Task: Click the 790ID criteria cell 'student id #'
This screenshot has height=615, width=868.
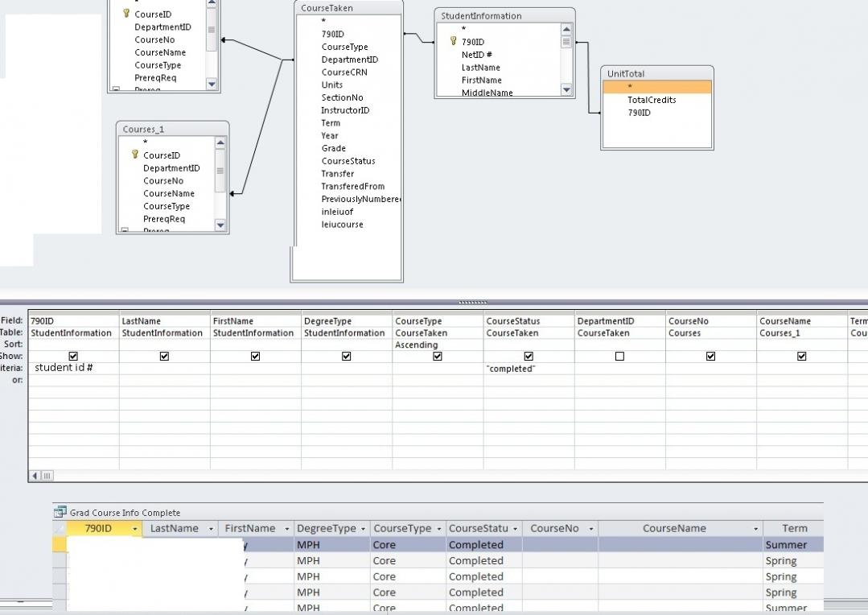Action: click(74, 368)
